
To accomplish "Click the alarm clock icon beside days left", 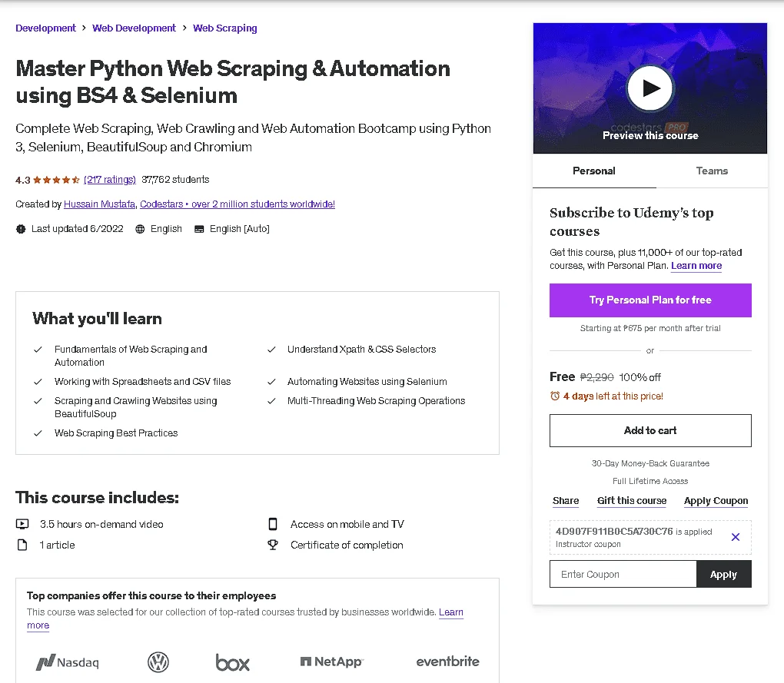I will coord(554,396).
